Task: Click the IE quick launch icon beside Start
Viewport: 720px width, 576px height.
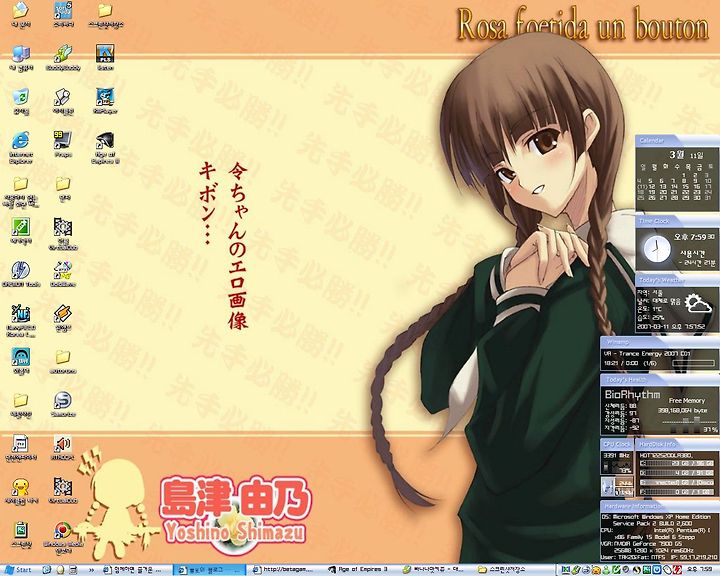Action: (x=46, y=570)
